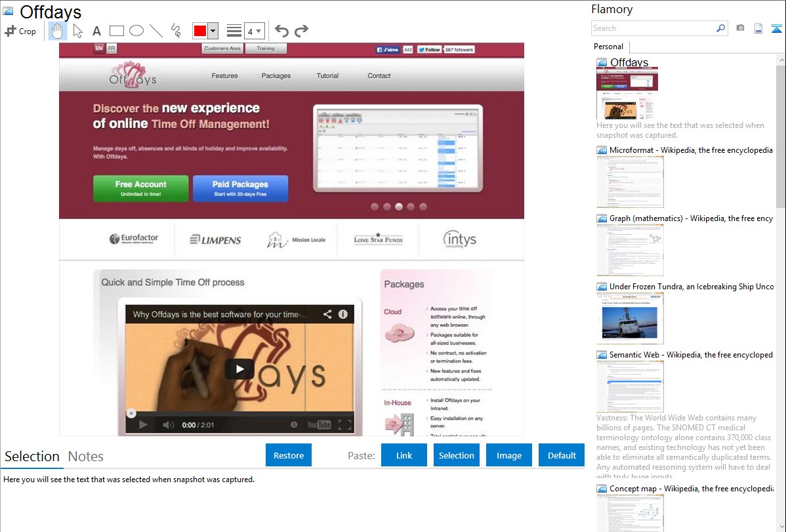The height and width of the screenshot is (532, 786).
Task: Select the Crop tool
Action: [20, 31]
